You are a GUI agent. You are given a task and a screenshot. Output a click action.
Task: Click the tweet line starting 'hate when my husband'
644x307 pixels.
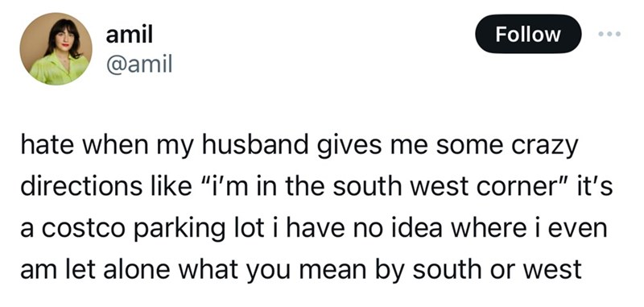[299, 147]
